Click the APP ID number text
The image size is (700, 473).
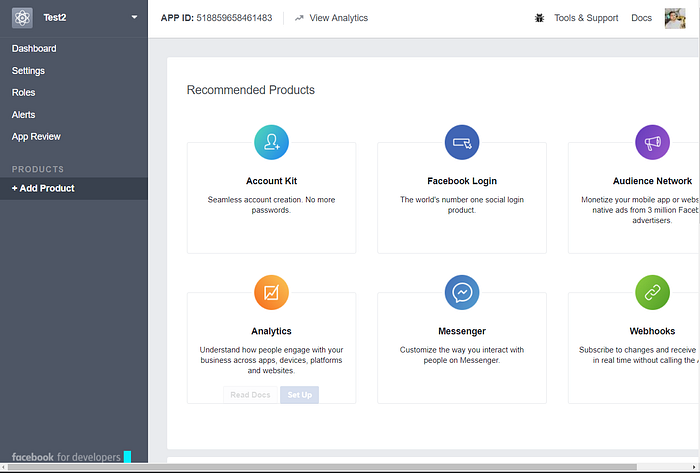coord(234,18)
